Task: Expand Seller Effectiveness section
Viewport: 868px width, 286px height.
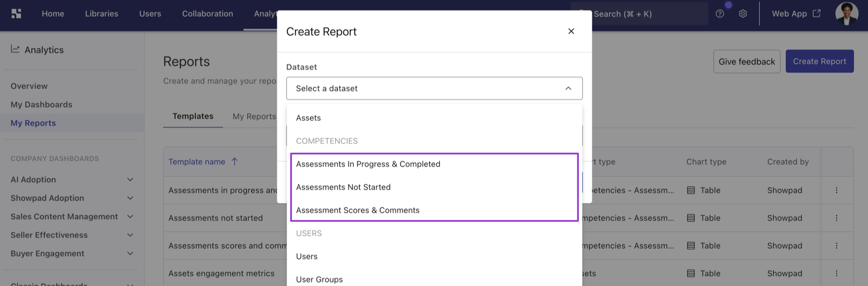Action: pos(130,235)
